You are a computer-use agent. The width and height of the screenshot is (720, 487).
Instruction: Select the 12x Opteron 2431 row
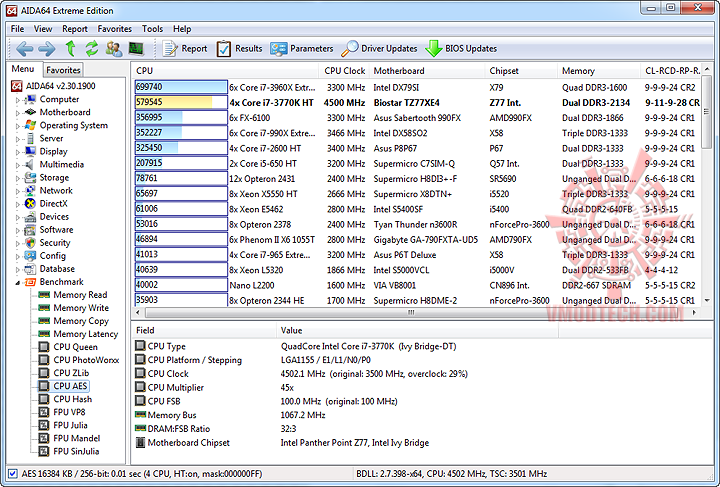[417, 179]
